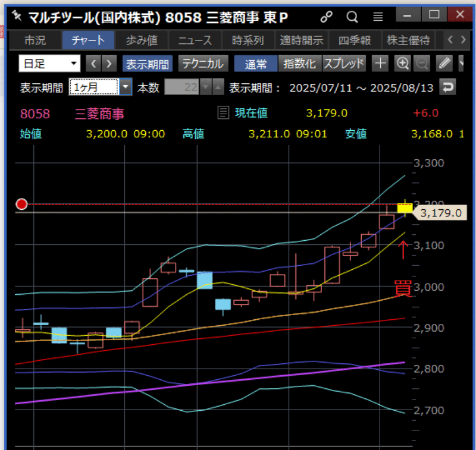Image resolution: width=476 pixels, height=450 pixels.
Task: Toggle the 表示期間 settings button
Action: [x=148, y=64]
